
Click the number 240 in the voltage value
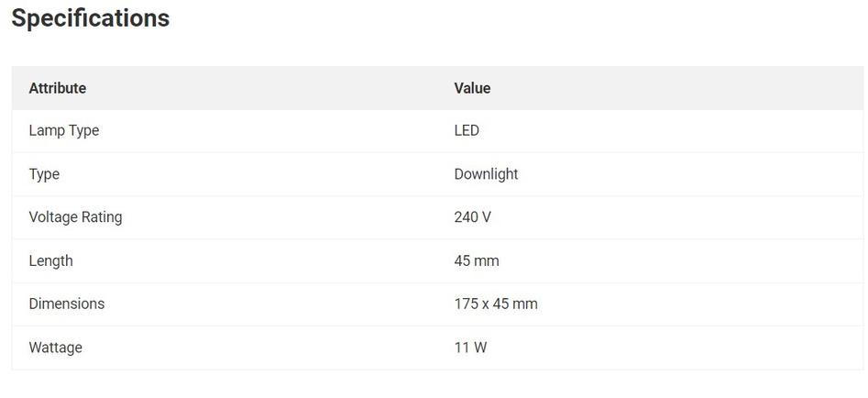click(466, 217)
